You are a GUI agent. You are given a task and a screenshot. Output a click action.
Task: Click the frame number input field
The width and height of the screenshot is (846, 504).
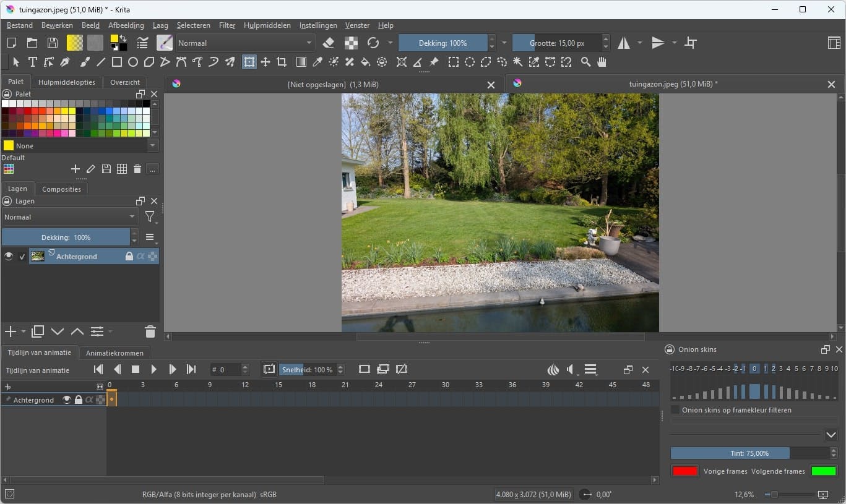(227, 370)
